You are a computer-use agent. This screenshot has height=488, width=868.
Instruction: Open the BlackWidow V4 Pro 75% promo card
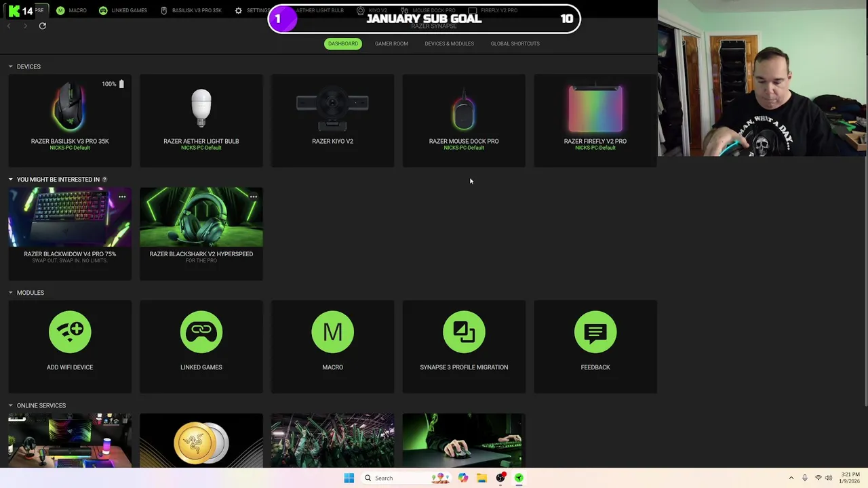tap(70, 233)
